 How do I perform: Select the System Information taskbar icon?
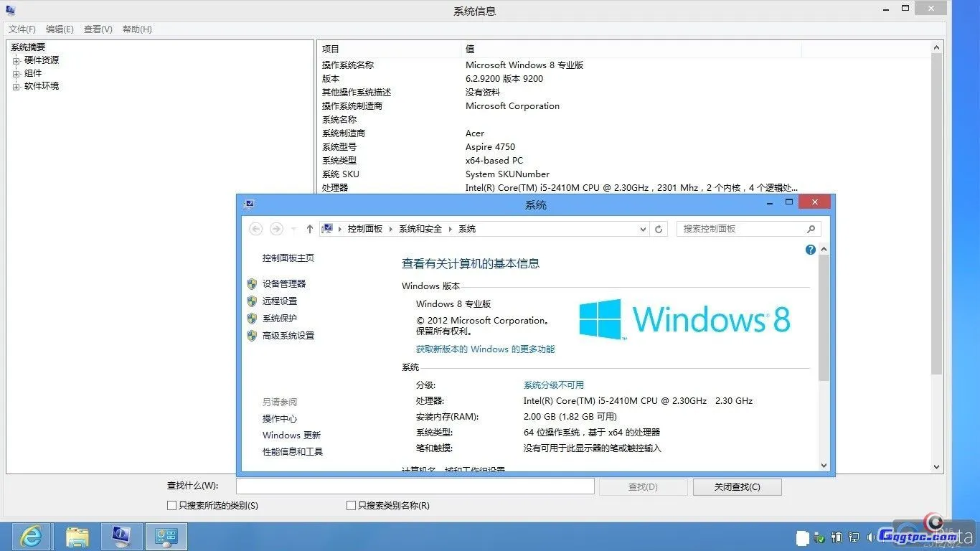click(121, 536)
